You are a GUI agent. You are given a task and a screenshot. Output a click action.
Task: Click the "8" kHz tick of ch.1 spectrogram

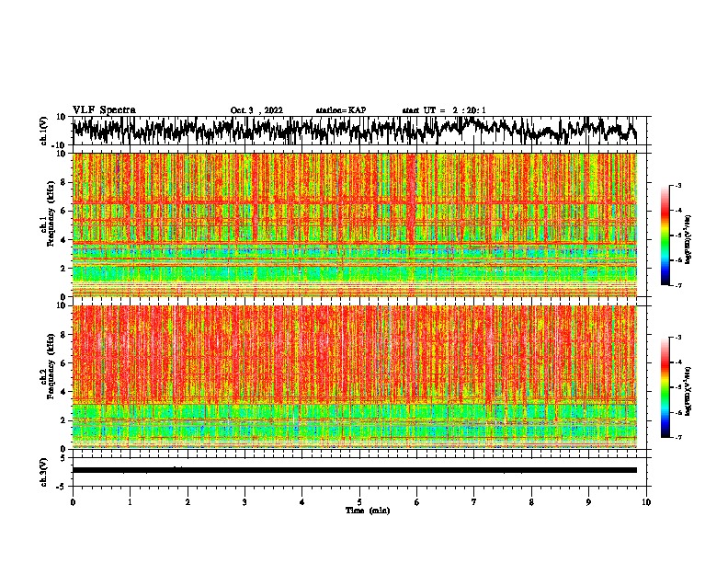pyautogui.click(x=63, y=182)
